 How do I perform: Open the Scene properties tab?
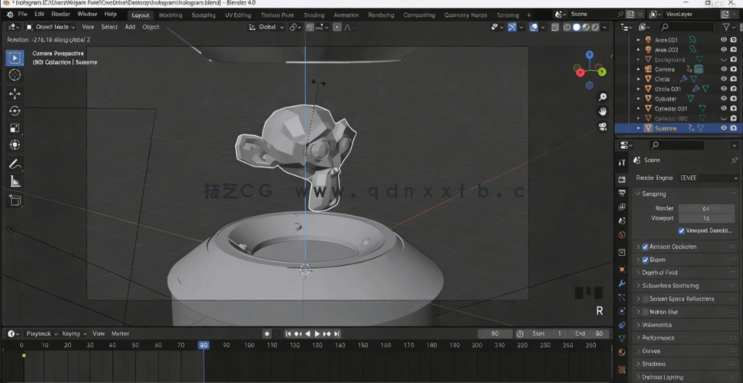[622, 221]
